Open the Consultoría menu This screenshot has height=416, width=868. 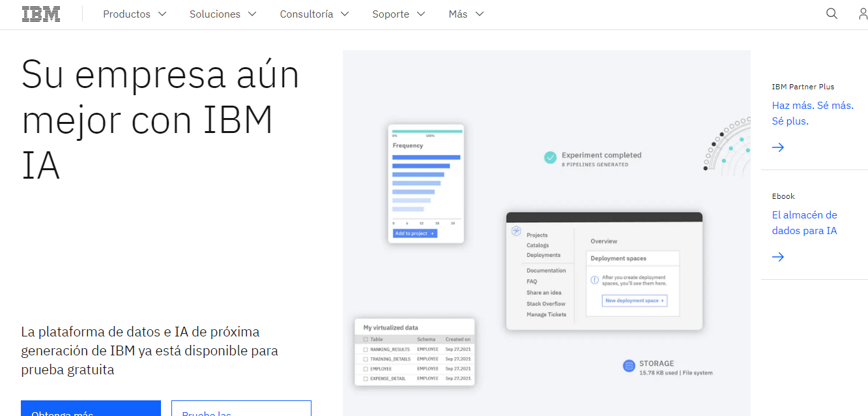point(315,14)
